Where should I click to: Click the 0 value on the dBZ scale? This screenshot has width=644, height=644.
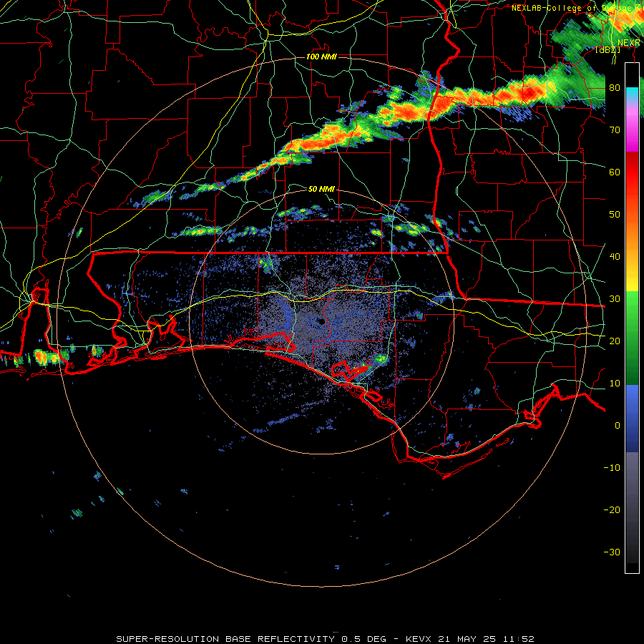tap(618, 426)
